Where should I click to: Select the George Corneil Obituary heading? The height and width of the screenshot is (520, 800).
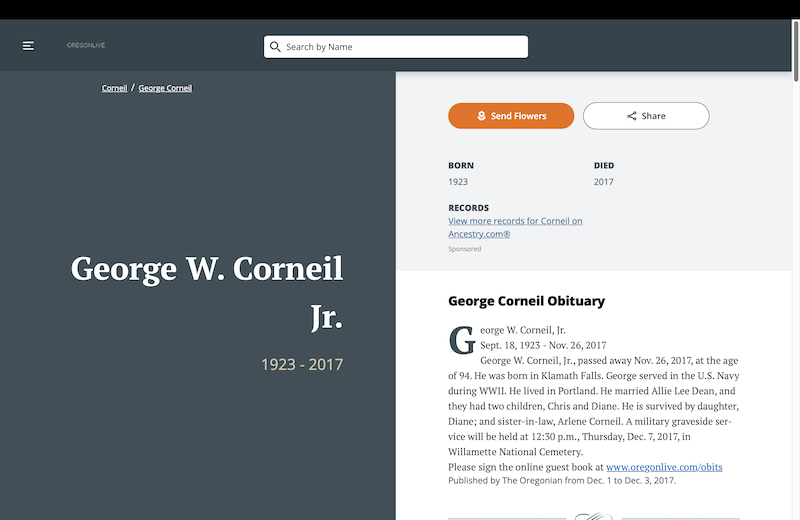[x=526, y=301]
